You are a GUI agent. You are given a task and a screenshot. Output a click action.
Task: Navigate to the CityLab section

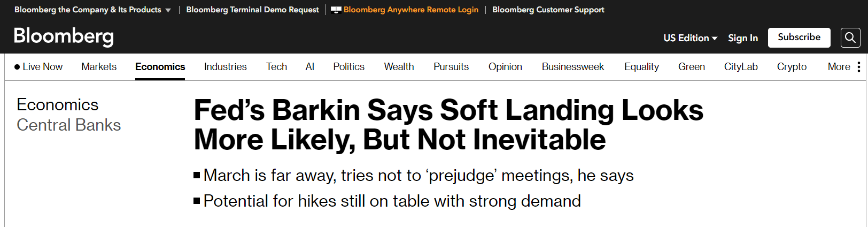[741, 67]
